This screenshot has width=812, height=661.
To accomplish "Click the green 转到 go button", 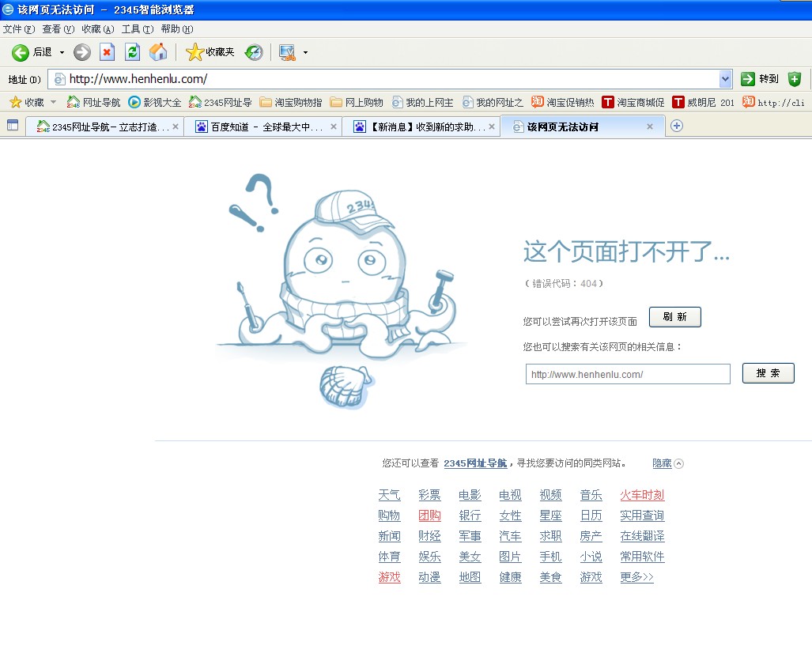I will click(759, 79).
